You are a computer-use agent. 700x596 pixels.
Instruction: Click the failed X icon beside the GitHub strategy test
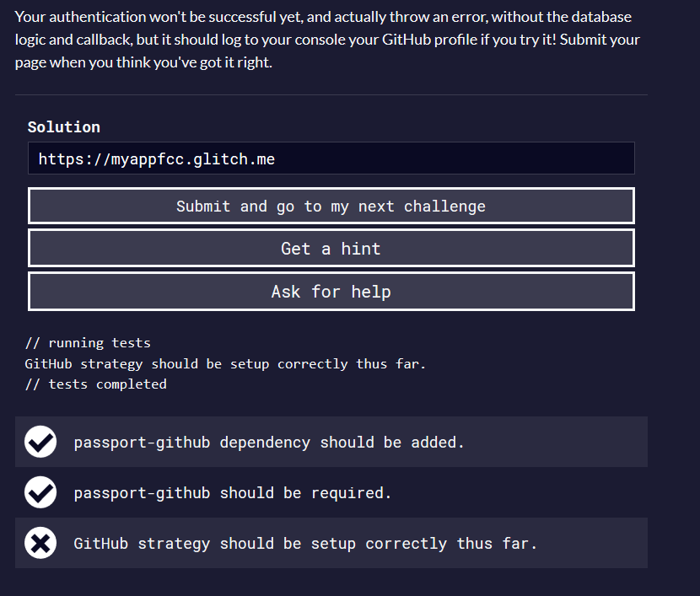40,543
